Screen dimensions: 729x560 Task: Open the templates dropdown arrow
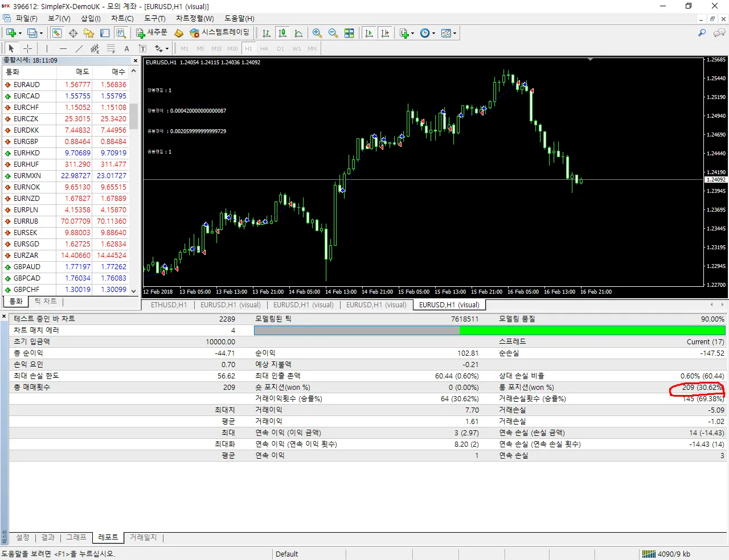(x=454, y=33)
